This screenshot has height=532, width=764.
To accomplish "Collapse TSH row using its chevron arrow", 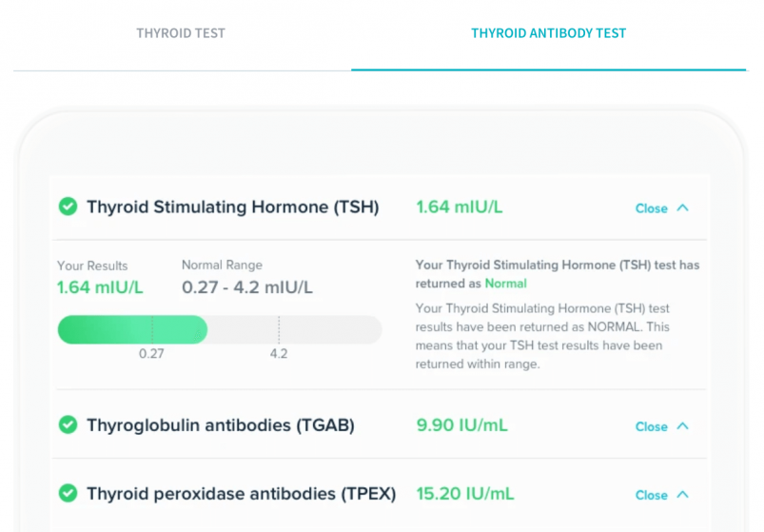I will 682,208.
